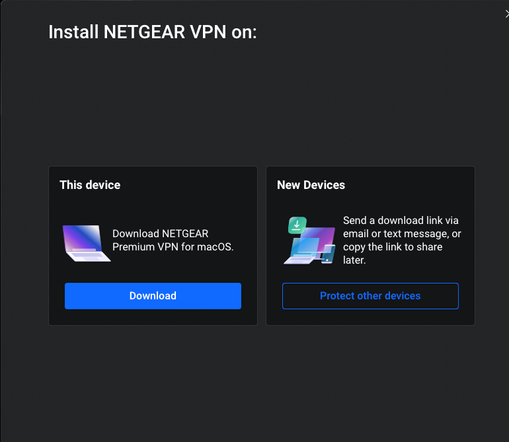The height and width of the screenshot is (442, 509).
Task: Click the email or text message line
Action: (402, 234)
